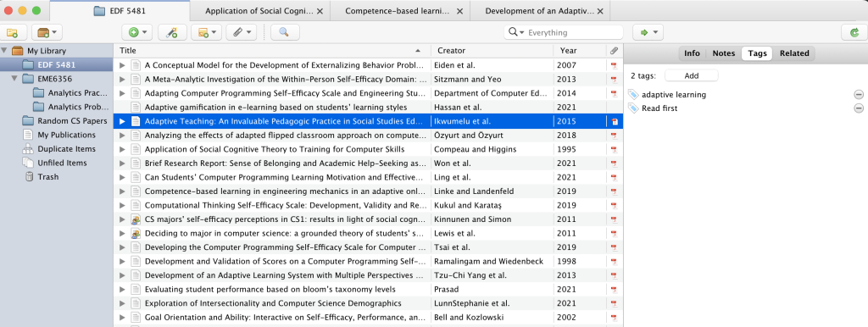This screenshot has height=327, width=868.
Task: Sort items by Title column header
Action: coord(272,50)
